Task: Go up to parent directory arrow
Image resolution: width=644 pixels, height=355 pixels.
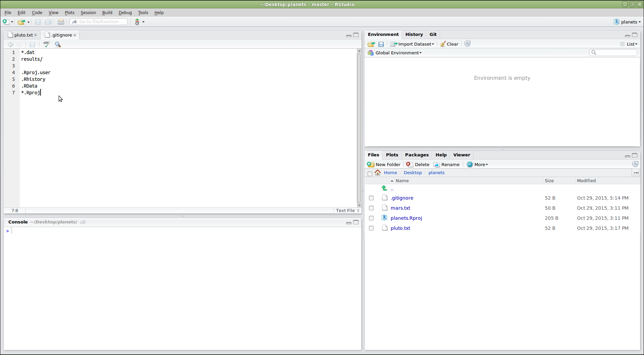Action: point(384,188)
